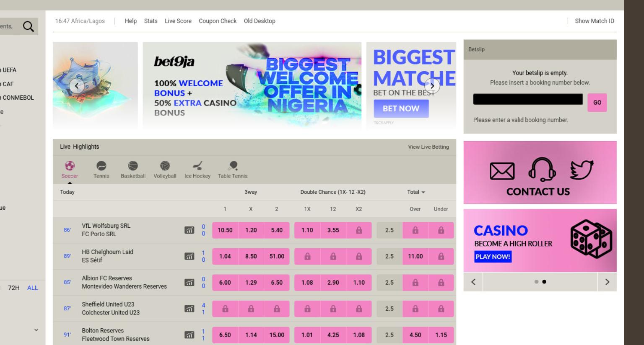Expand the sidebar chevron at bottom left
The image size is (644, 345).
[36, 330]
